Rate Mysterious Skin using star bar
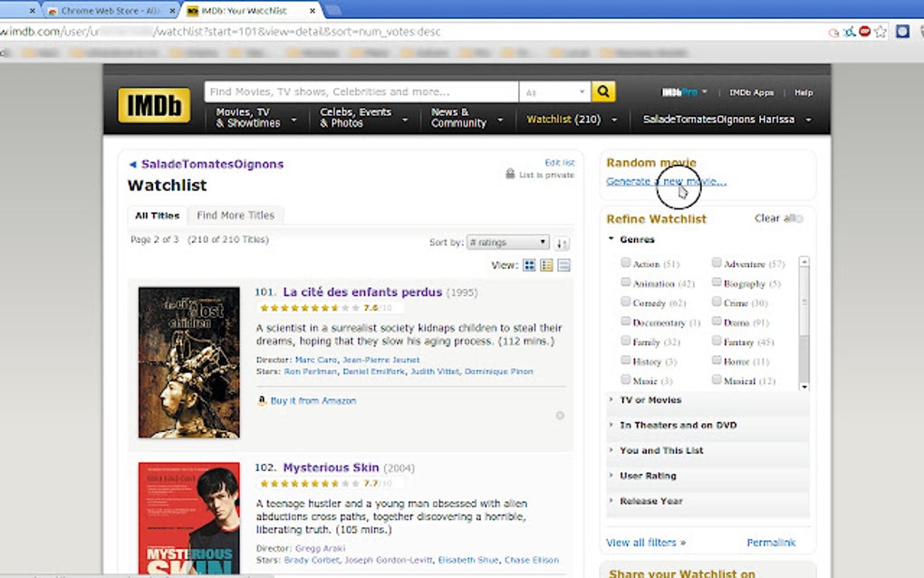Viewport: 924px width, 578px height. point(310,483)
